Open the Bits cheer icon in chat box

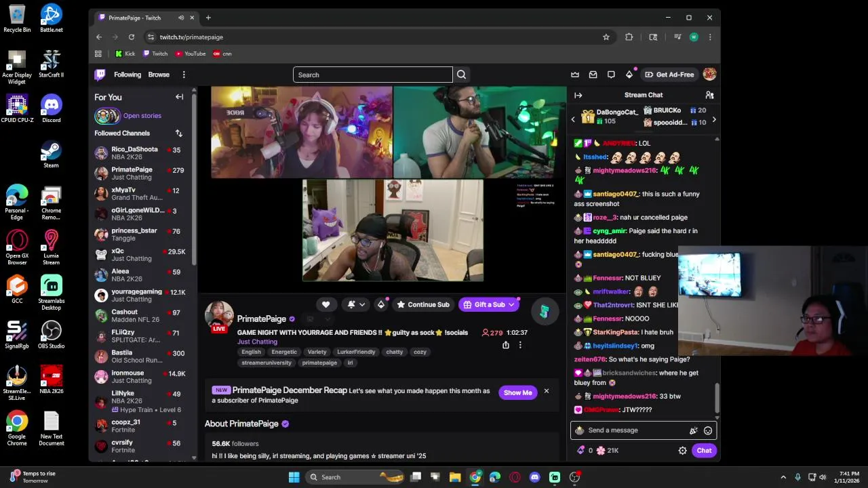pos(693,430)
